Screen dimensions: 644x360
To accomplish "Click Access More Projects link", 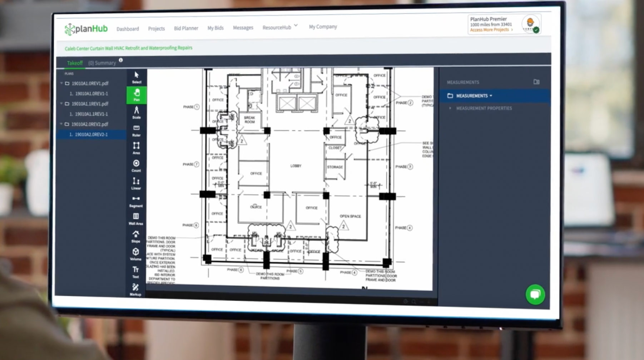I will point(490,30).
